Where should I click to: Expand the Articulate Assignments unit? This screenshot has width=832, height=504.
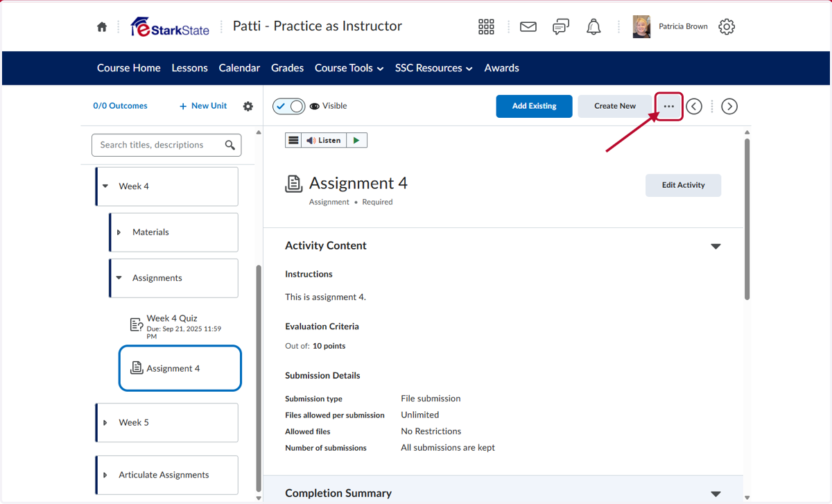point(105,475)
